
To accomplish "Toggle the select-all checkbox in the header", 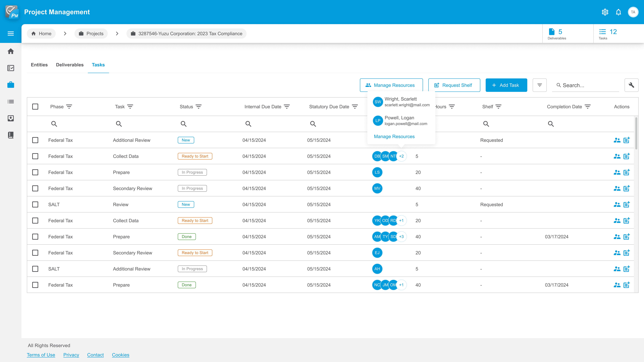I will (35, 107).
